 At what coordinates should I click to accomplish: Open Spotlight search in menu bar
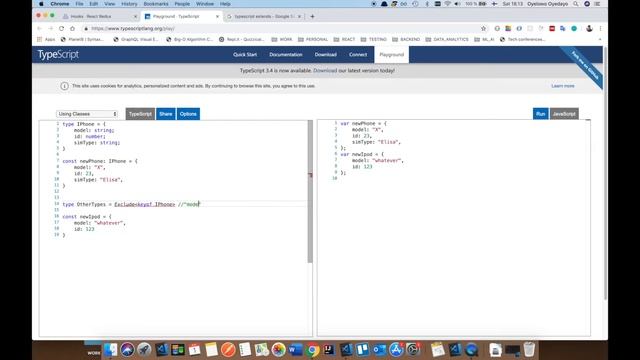pos(576,4)
